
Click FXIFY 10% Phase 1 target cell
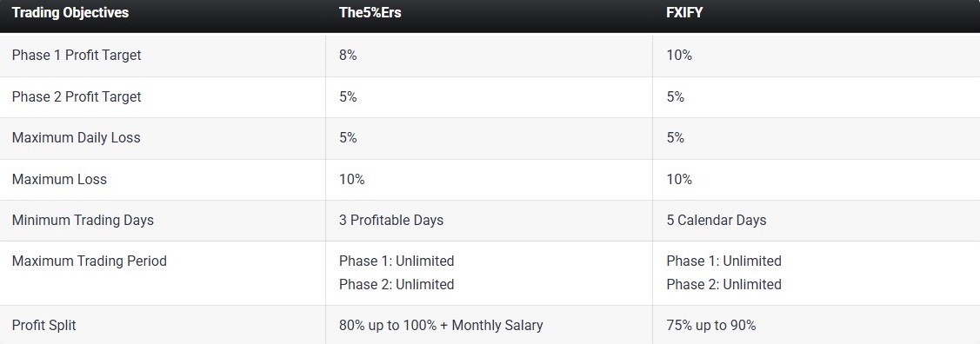[x=679, y=55]
